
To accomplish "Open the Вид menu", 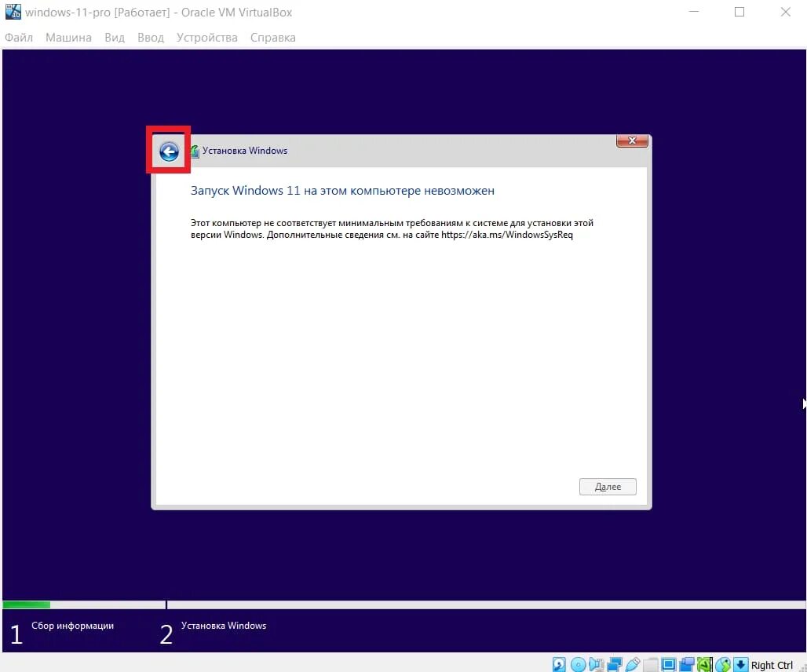I will pyautogui.click(x=115, y=38).
